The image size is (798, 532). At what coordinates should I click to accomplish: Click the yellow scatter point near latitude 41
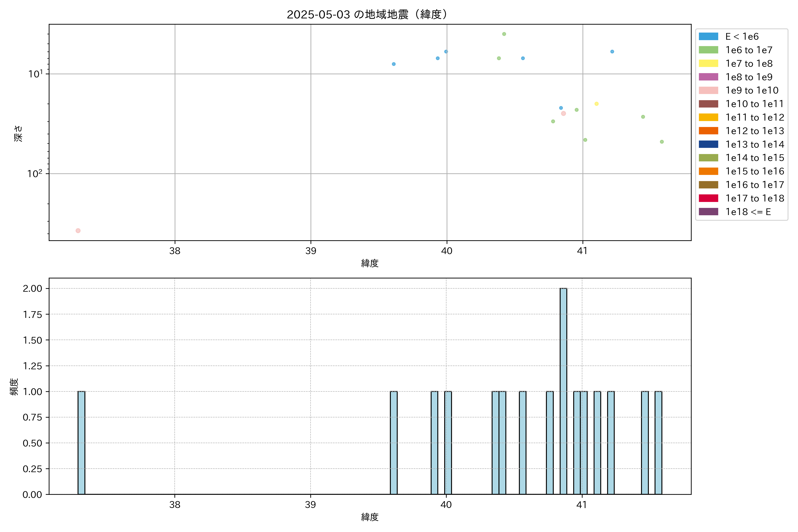pos(597,104)
